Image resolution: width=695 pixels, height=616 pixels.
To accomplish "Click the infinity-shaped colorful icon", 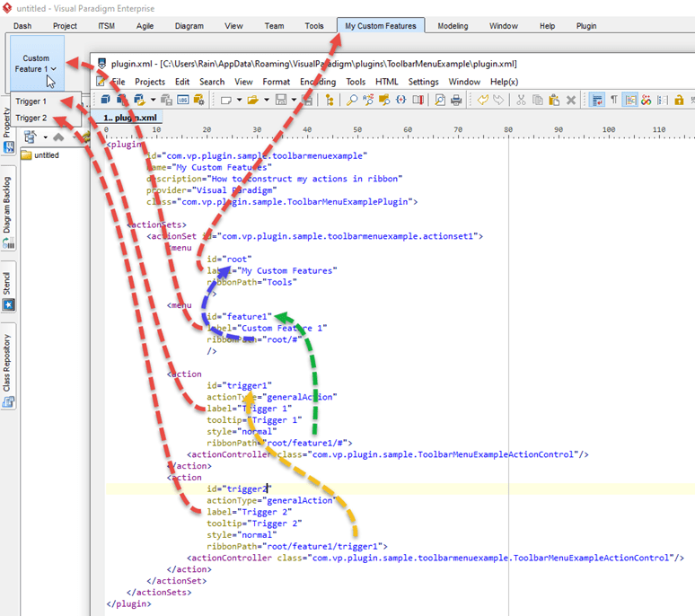I will (x=647, y=100).
